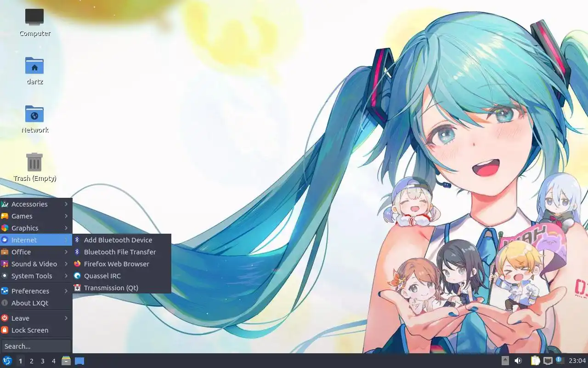Expand the System Tools submenu arrow
The width and height of the screenshot is (588, 368).
pyautogui.click(x=66, y=276)
